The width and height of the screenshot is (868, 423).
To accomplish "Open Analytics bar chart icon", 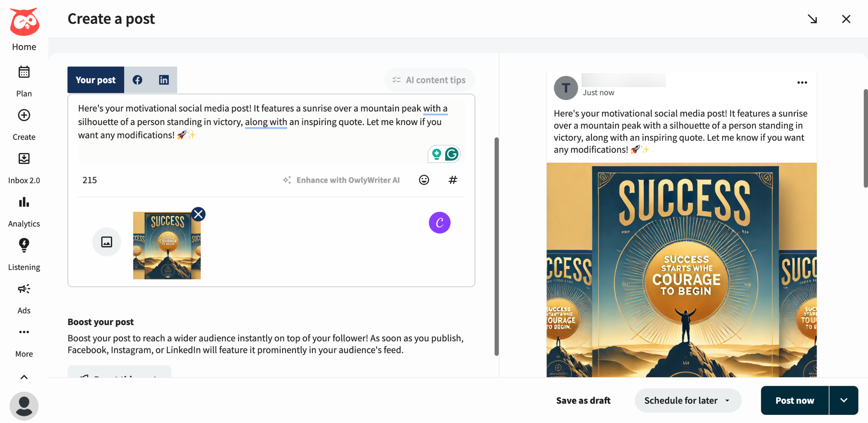I will [24, 202].
